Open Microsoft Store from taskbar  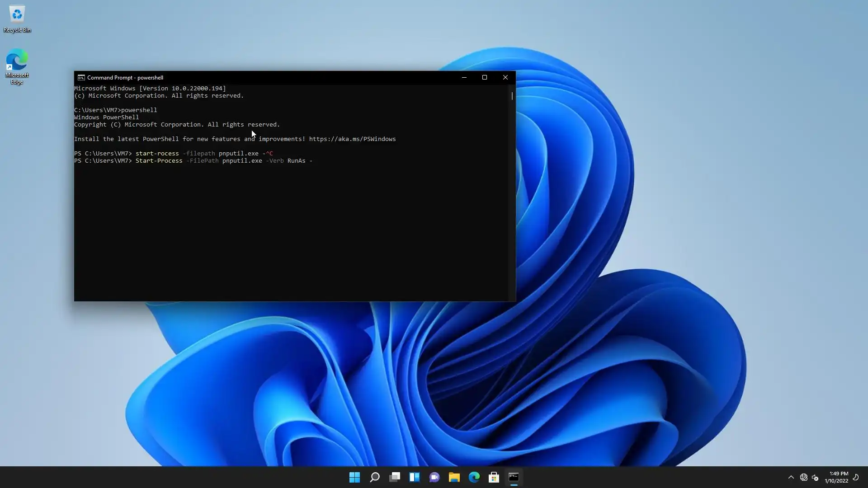494,477
